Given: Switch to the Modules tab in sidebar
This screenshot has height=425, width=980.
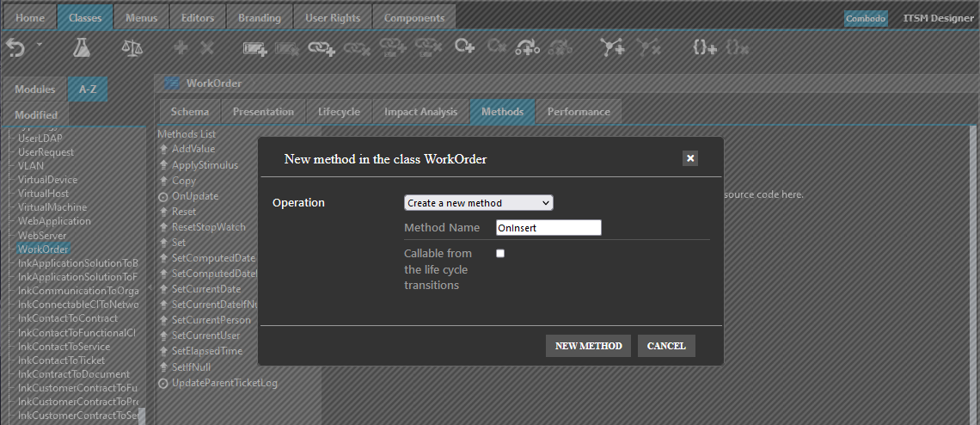Looking at the screenshot, I should click(35, 89).
